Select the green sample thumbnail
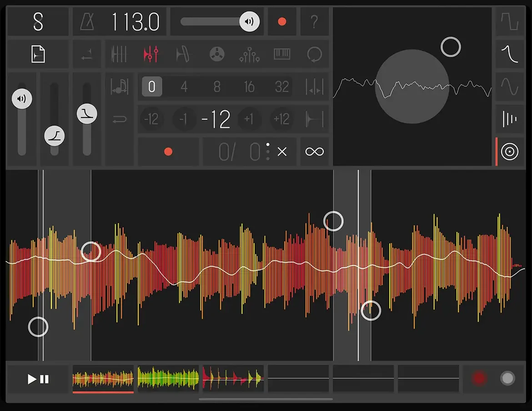The image size is (532, 411). 168,379
